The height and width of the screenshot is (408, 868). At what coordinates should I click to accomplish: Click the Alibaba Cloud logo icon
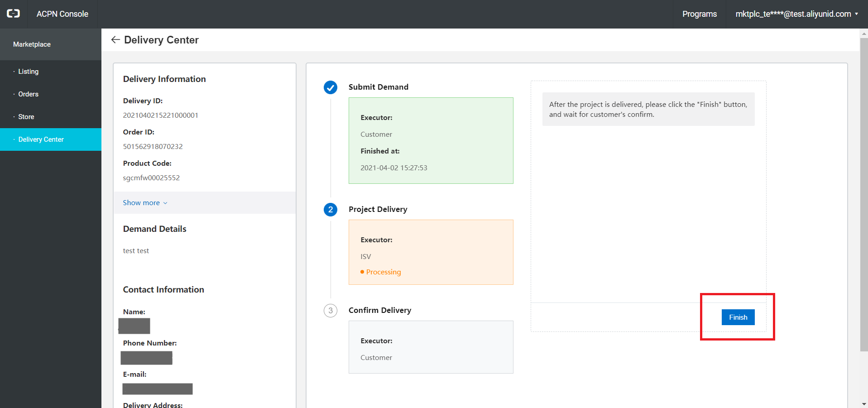tap(13, 14)
